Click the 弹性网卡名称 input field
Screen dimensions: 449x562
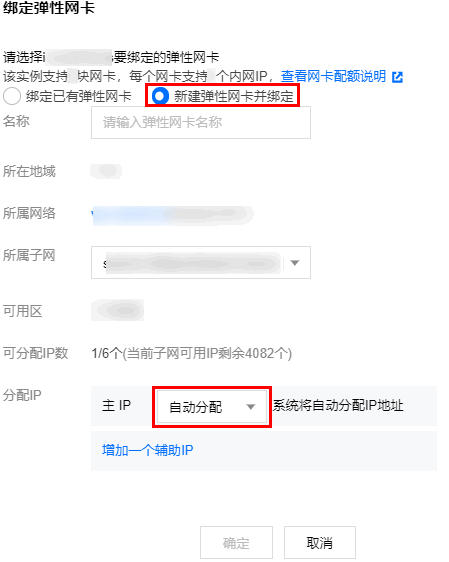click(x=201, y=122)
